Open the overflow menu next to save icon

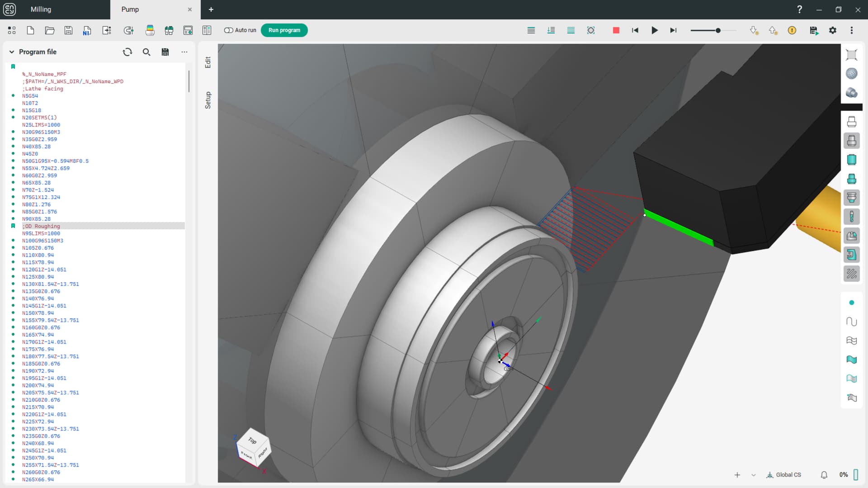(184, 52)
